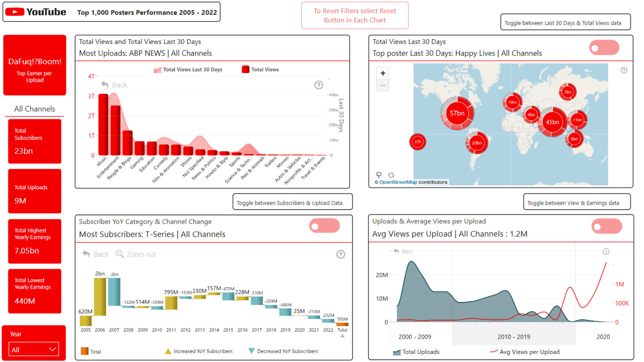This screenshot has height=362, width=644.
Task: Click the All Channels heading
Action: click(x=35, y=109)
